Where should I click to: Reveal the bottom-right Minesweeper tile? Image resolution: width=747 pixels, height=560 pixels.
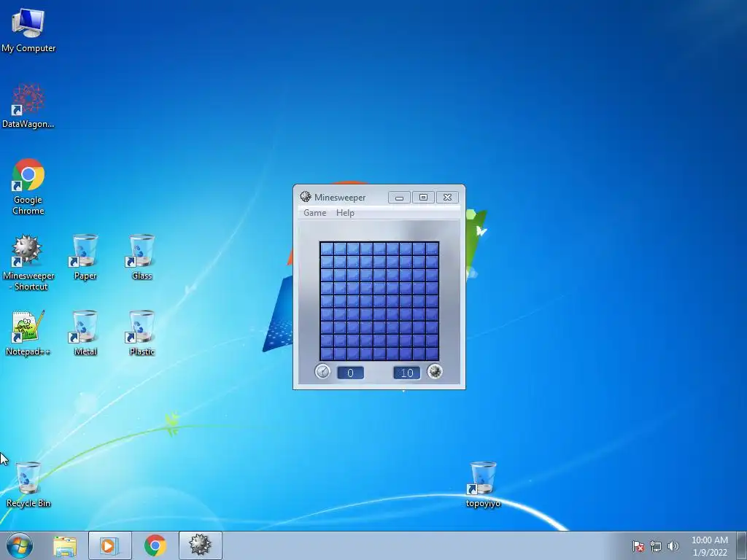[432, 354]
